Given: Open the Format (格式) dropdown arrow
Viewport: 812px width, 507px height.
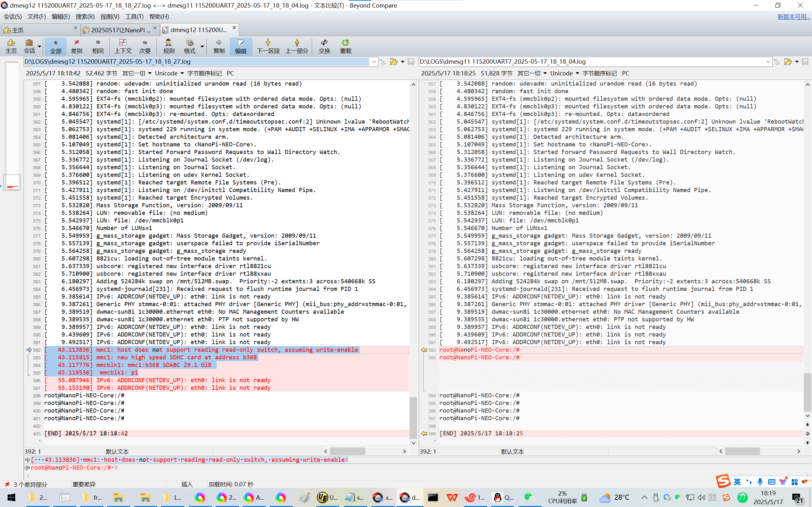Looking at the screenshot, I should [x=202, y=46].
